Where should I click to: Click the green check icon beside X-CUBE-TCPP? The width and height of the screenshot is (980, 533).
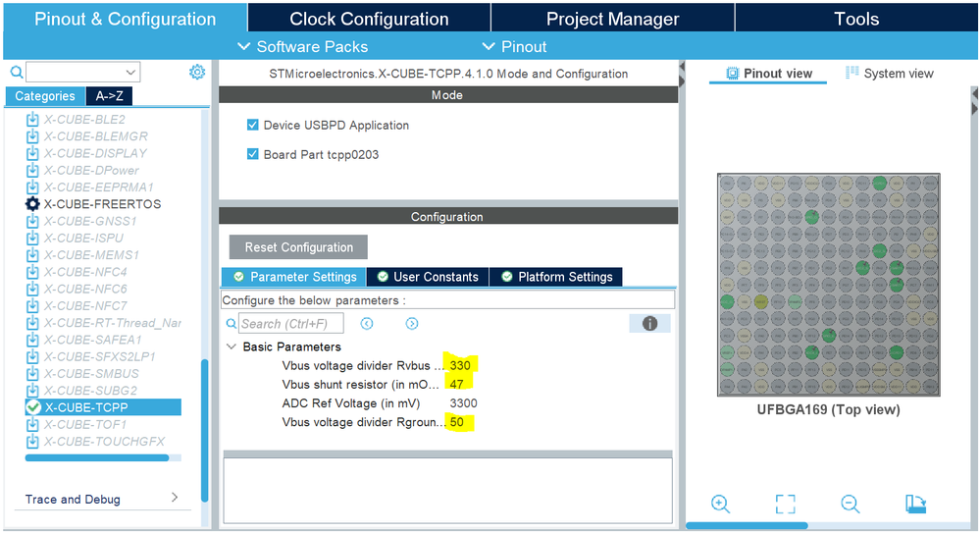point(33,407)
